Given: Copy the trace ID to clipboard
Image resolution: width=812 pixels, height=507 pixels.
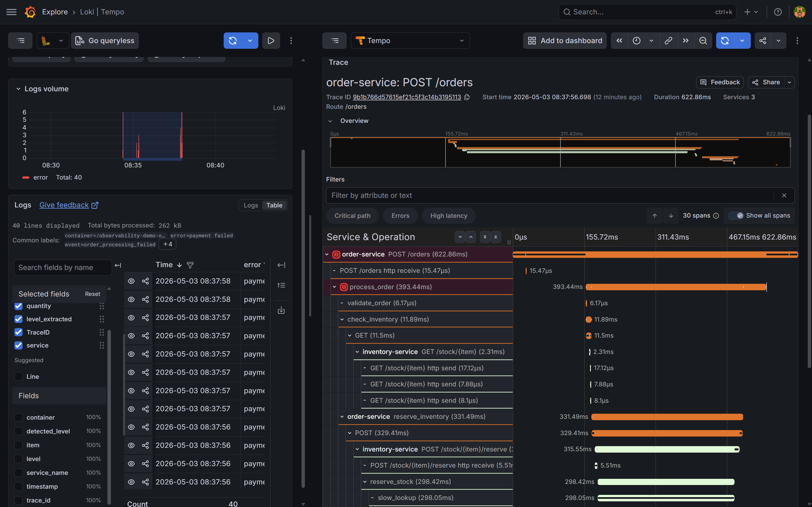Looking at the screenshot, I should (x=467, y=97).
